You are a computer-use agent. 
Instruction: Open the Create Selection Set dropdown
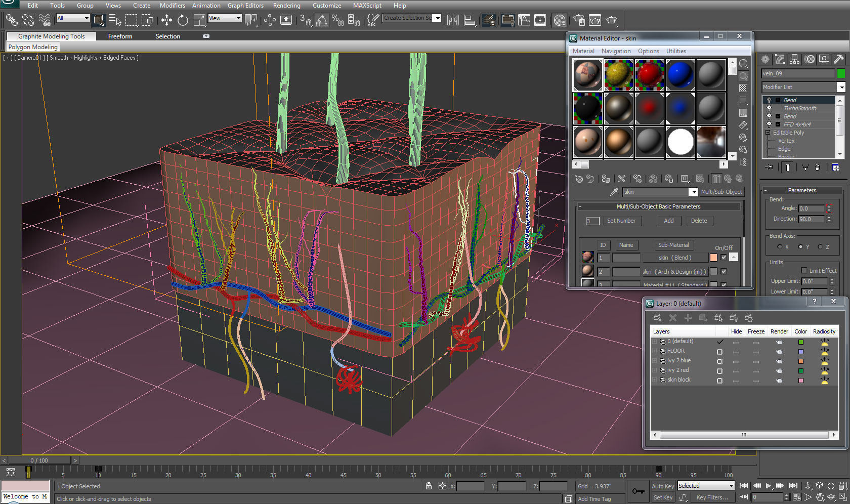[412, 18]
